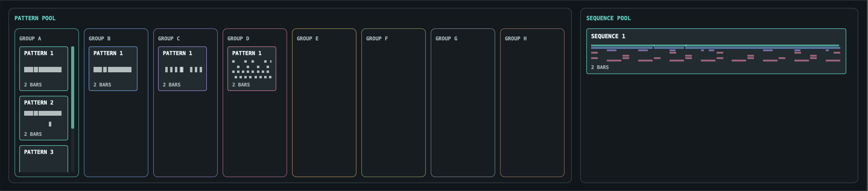Screen dimensions: 868x191
Task: Click the Group F empty group panel
Action: pos(394,103)
